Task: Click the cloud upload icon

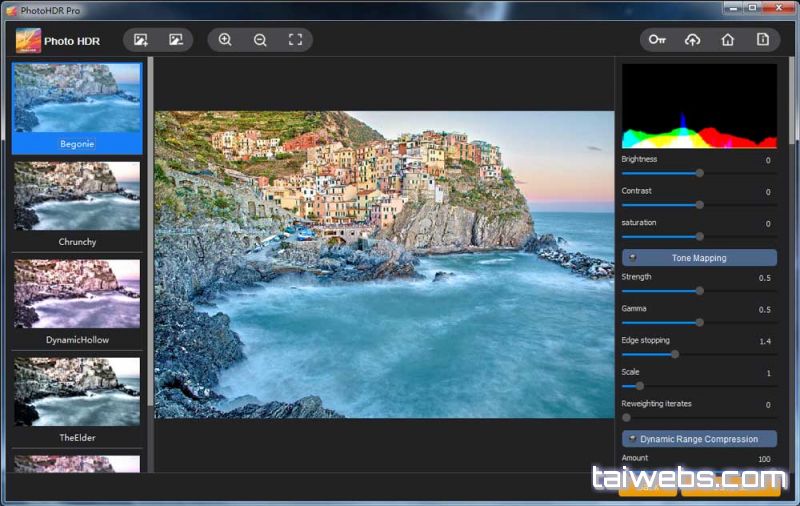Action: click(x=692, y=40)
